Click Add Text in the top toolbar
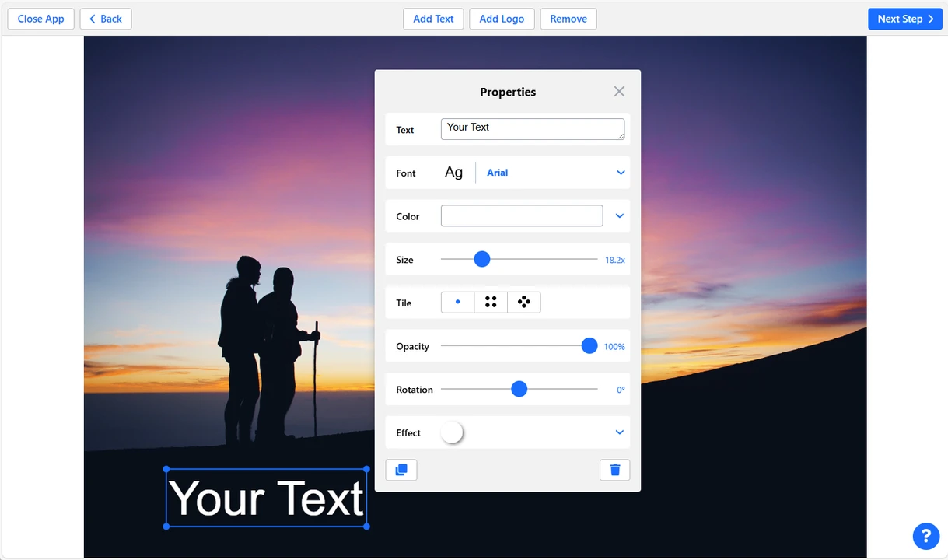Viewport: 948px width, 560px height. pyautogui.click(x=432, y=19)
